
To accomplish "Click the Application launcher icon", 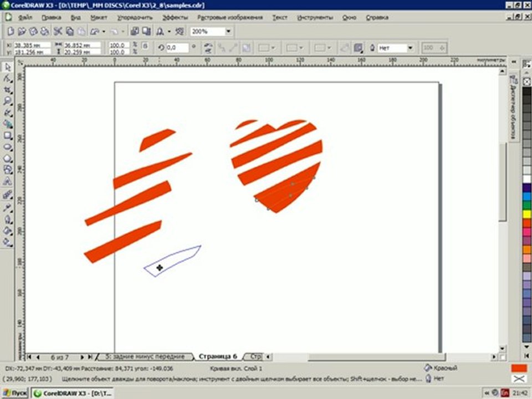I will tap(160, 32).
